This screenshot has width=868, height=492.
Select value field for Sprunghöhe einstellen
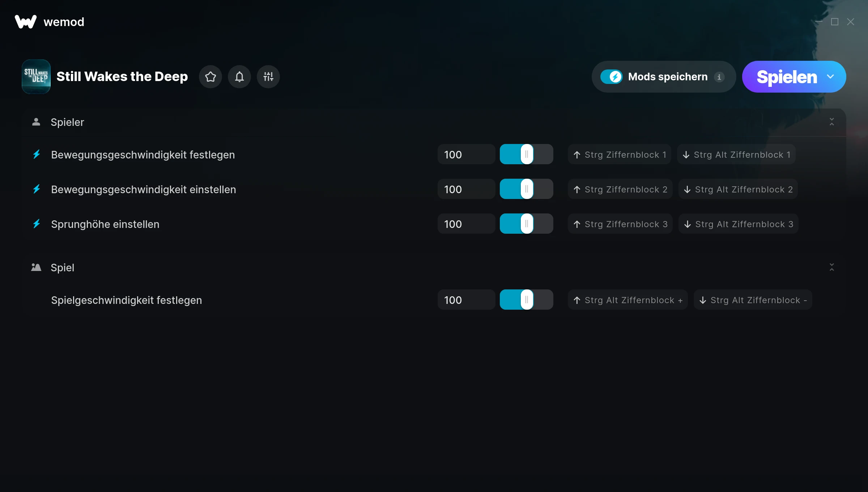pos(466,224)
